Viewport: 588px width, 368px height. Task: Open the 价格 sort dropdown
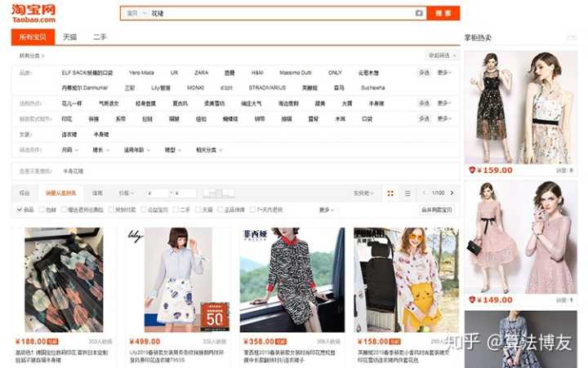(x=125, y=193)
